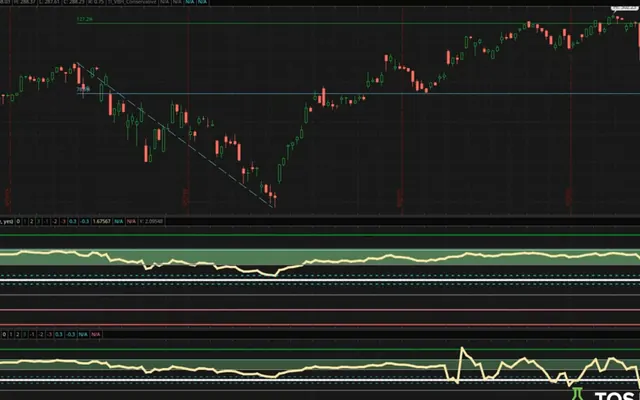Click the red -3 label in bottom indicator header

[x=49, y=334]
